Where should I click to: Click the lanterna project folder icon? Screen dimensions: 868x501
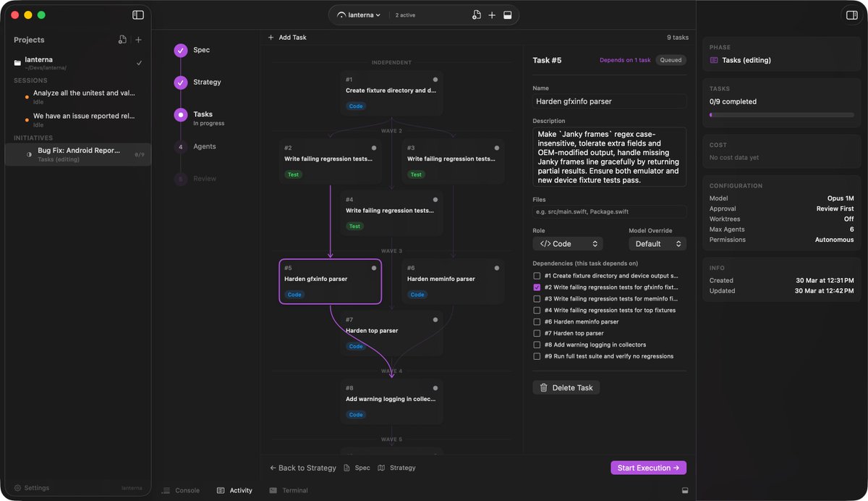17,63
